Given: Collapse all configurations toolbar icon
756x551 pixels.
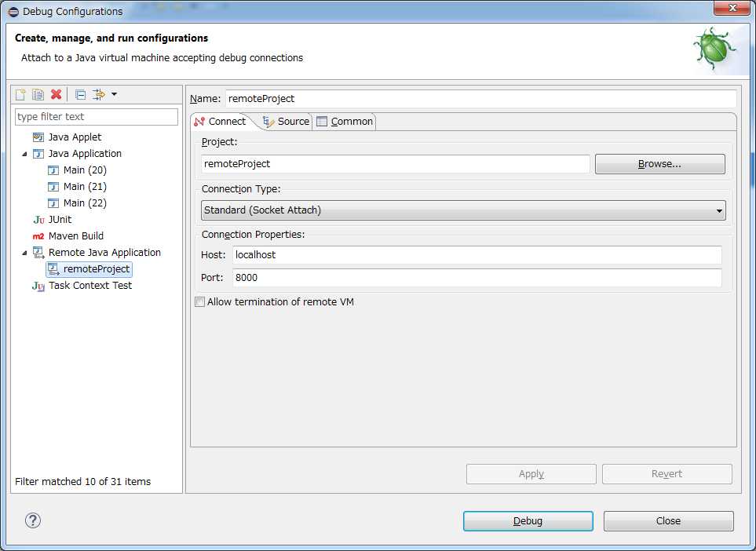Looking at the screenshot, I should coord(81,94).
